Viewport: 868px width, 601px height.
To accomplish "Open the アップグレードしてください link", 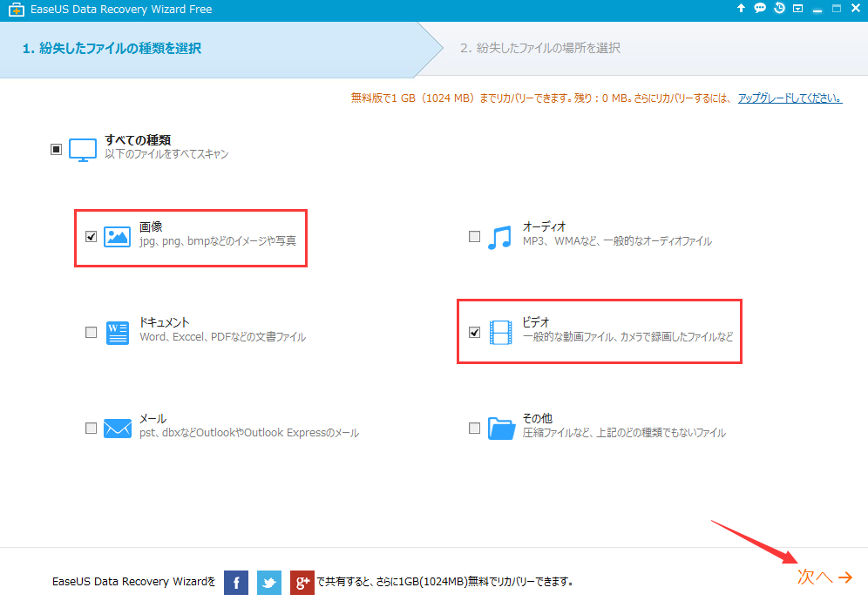I will click(790, 98).
